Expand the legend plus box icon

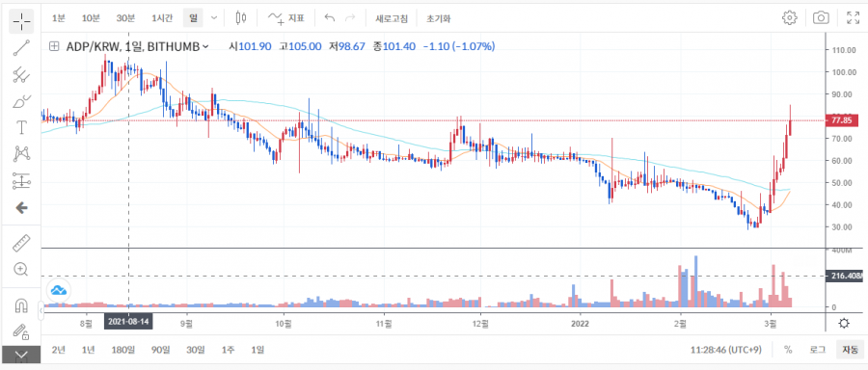click(54, 46)
